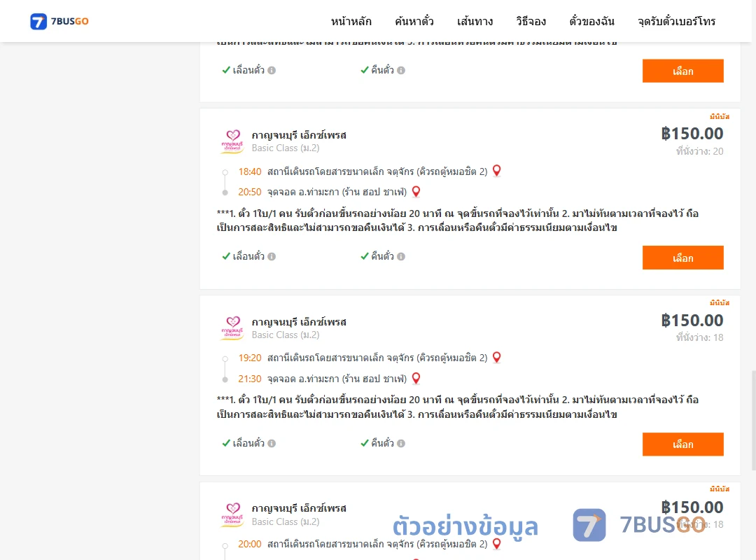756x560 pixels.
Task: Open map pin for 21:30 arrival stop
Action: (416, 378)
